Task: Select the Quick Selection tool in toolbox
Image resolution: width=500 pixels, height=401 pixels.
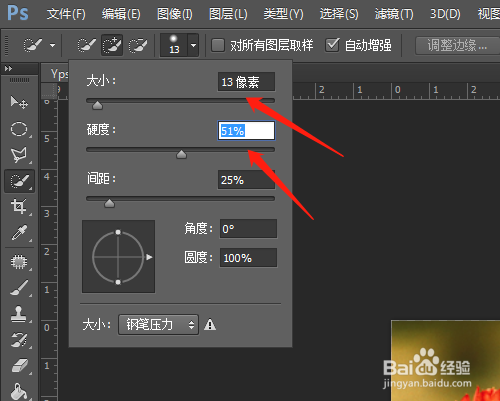Action: [19, 181]
